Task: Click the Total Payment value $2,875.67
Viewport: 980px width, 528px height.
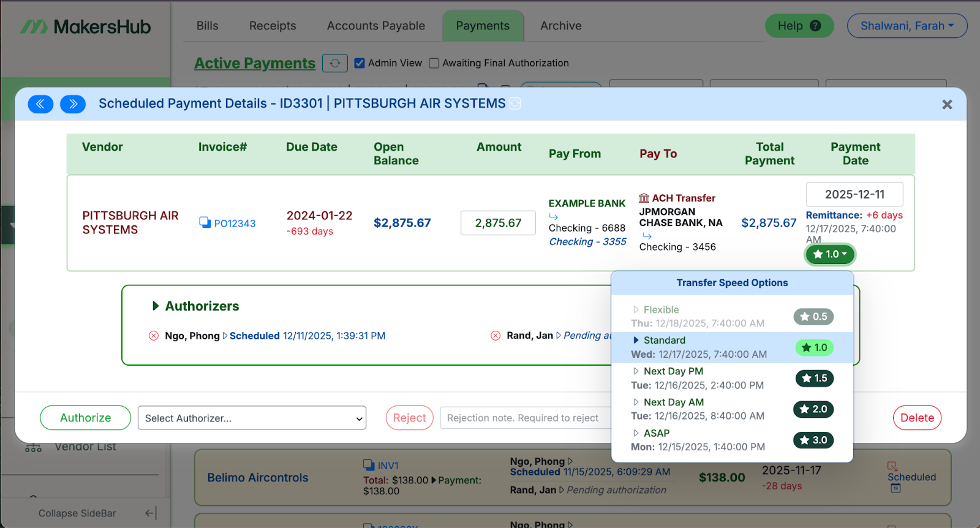Action: coord(769,223)
